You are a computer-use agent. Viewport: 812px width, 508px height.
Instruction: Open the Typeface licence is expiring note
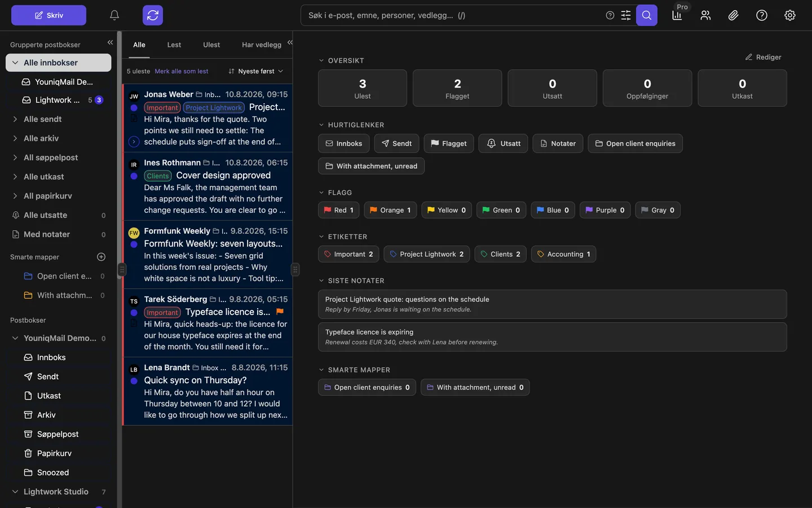tap(553, 337)
